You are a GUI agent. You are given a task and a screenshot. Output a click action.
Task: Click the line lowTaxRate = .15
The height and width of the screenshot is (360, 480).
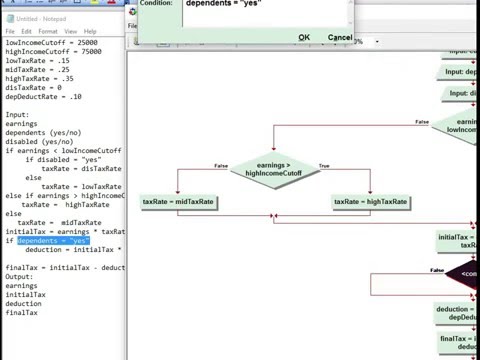click(x=37, y=61)
